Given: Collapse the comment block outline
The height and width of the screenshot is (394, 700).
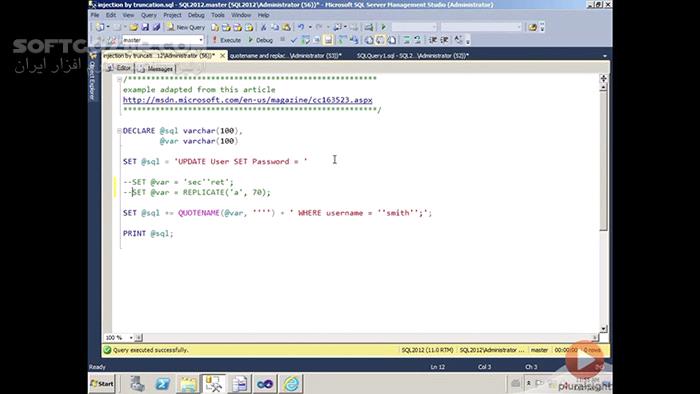Looking at the screenshot, I should pyautogui.click(x=119, y=79).
